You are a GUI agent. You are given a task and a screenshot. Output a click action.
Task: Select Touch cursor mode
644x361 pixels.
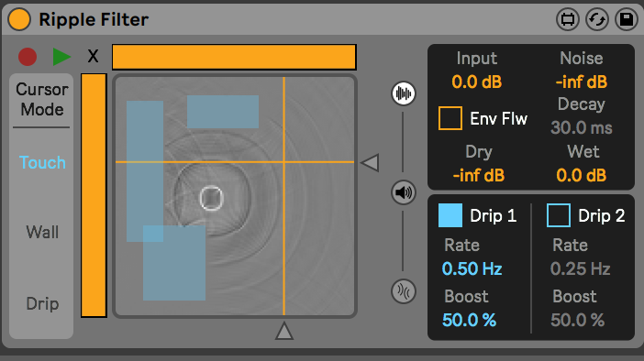[x=42, y=162]
